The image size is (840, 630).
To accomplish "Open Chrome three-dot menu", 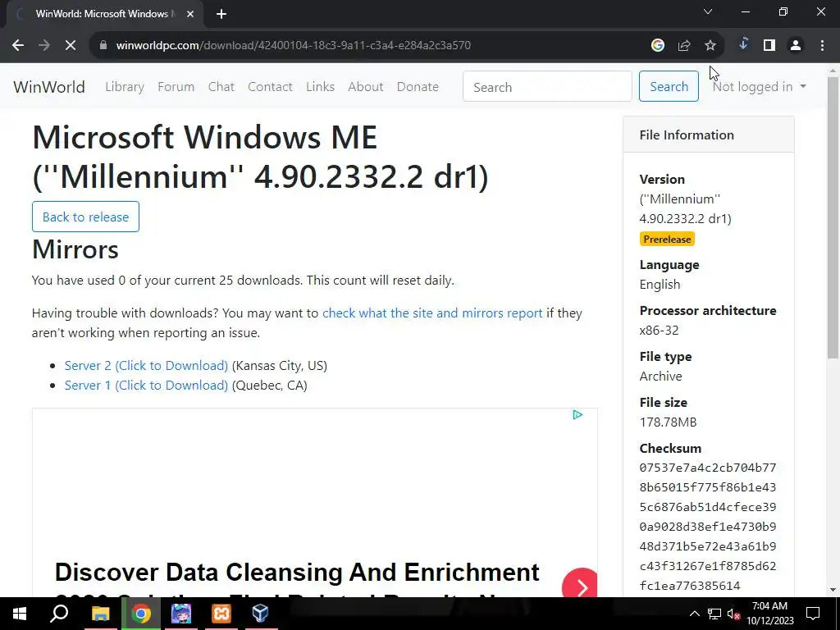I will [822, 45].
